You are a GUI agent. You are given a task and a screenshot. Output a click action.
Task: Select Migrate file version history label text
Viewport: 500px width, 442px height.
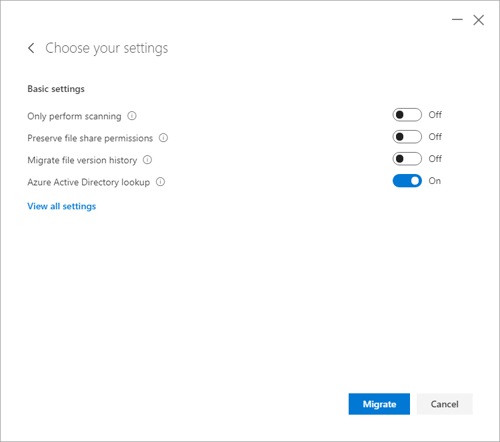82,160
